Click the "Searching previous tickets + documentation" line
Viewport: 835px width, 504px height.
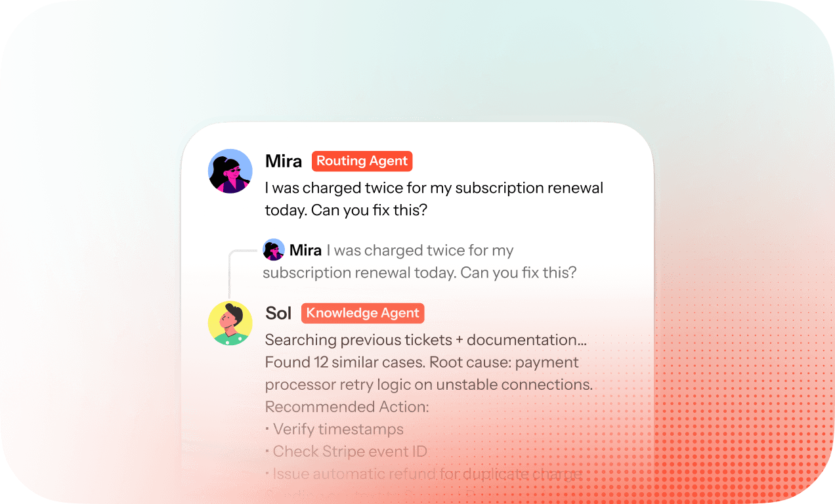click(x=425, y=340)
